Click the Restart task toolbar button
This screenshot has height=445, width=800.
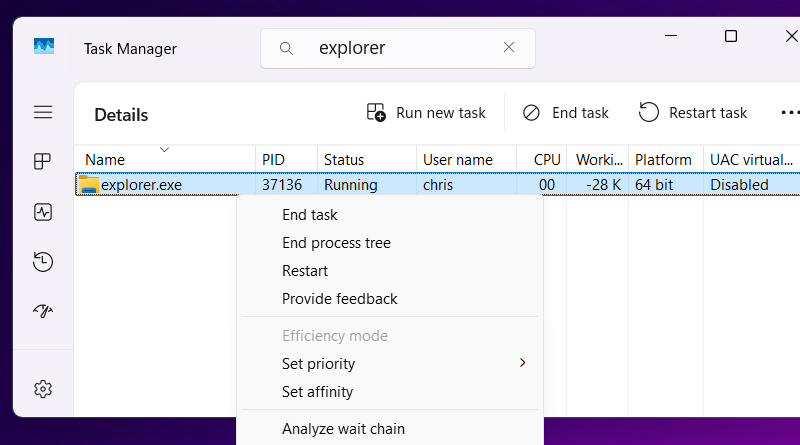(x=693, y=113)
